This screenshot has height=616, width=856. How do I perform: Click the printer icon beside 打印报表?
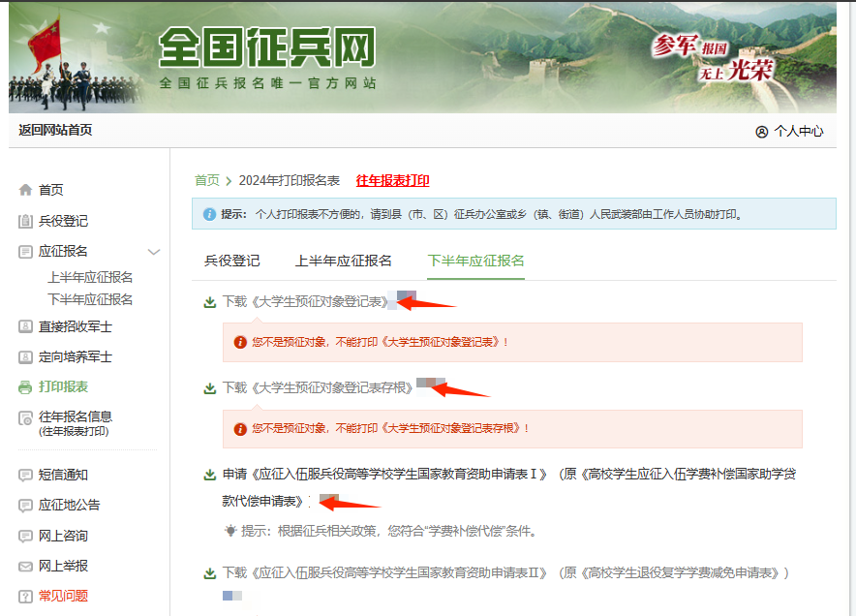click(25, 387)
